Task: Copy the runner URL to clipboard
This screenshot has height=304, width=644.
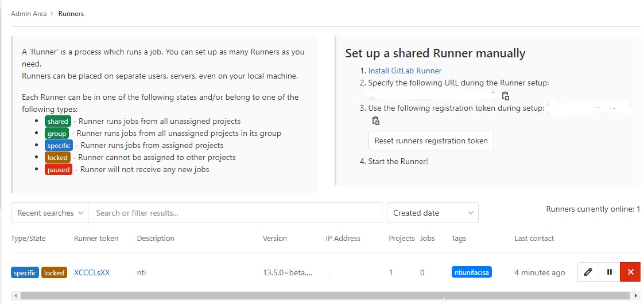Action: (x=506, y=96)
